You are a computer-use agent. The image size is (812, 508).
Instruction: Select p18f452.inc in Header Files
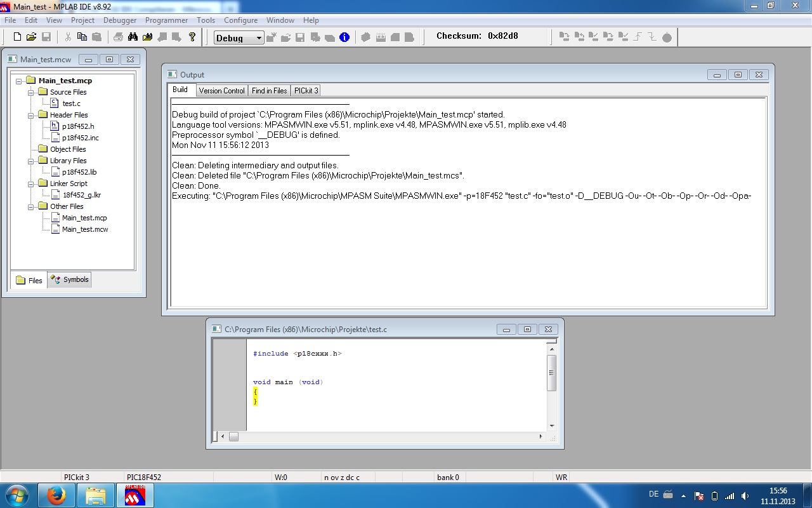coord(81,138)
